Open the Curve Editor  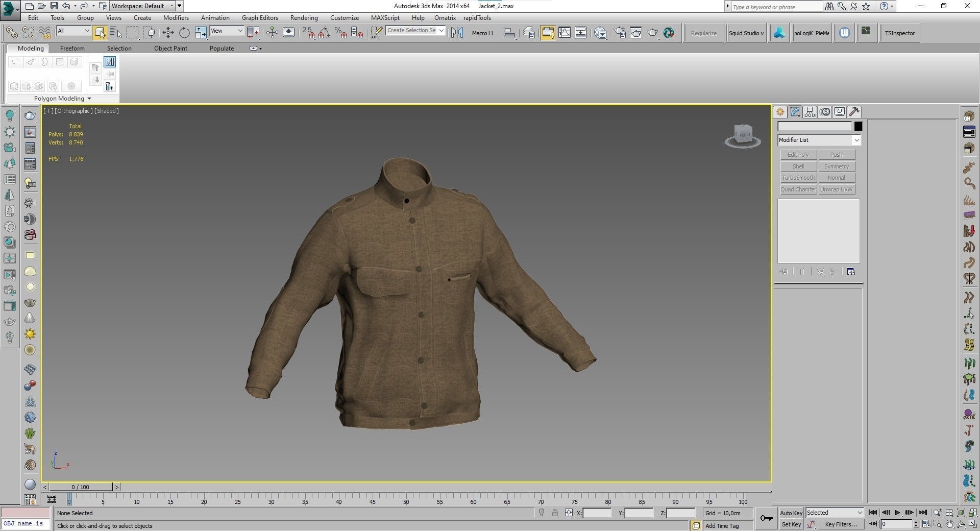tap(565, 33)
